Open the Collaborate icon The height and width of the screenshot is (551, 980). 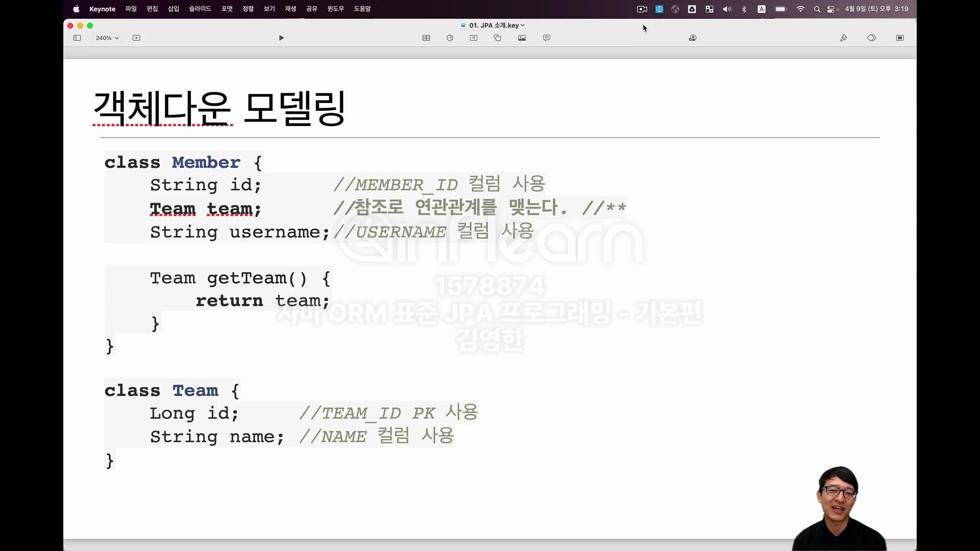pyautogui.click(x=693, y=38)
